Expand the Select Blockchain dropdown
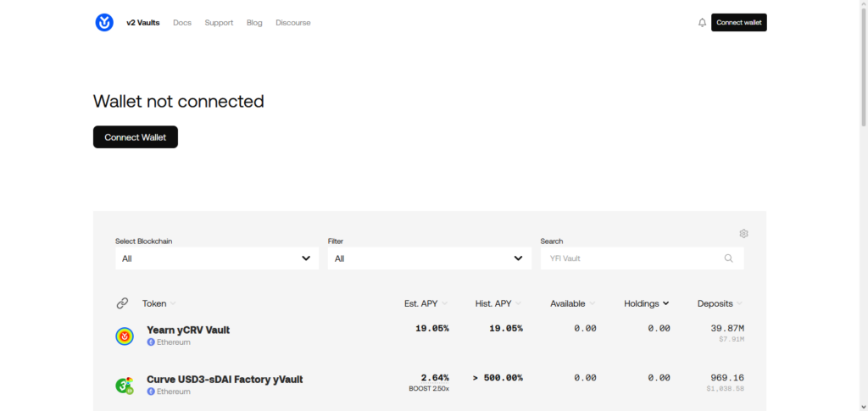The height and width of the screenshot is (411, 868). tap(217, 258)
